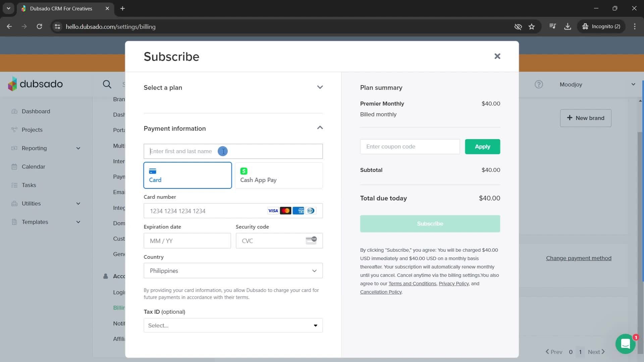Click the green Subscribe button
This screenshot has height=362, width=644.
[430, 224]
